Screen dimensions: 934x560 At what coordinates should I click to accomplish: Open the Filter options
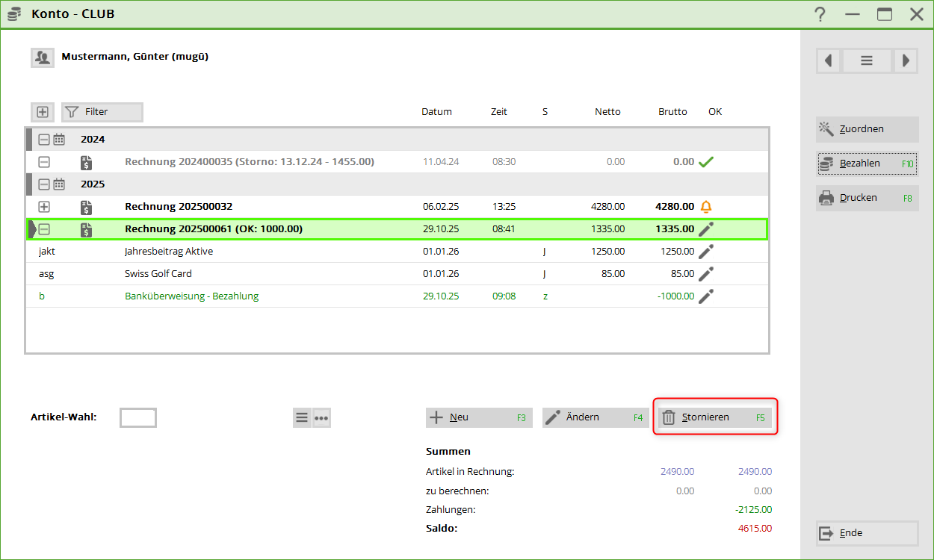tap(102, 112)
